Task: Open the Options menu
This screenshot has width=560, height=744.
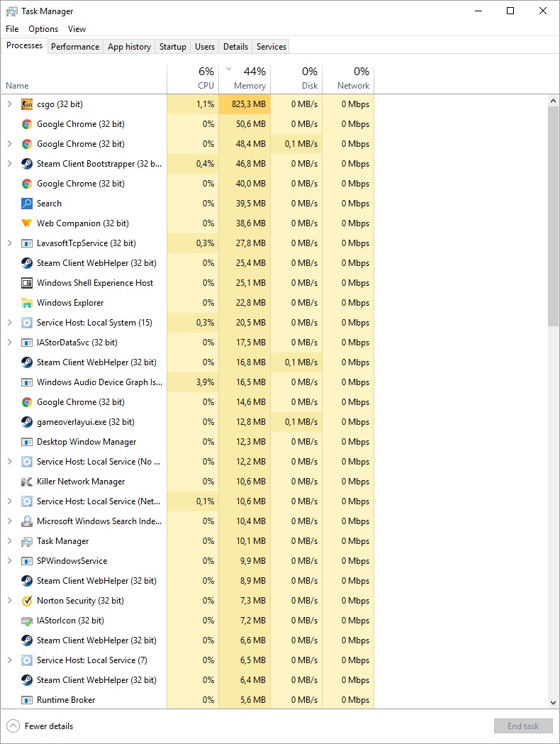Action: click(x=43, y=29)
